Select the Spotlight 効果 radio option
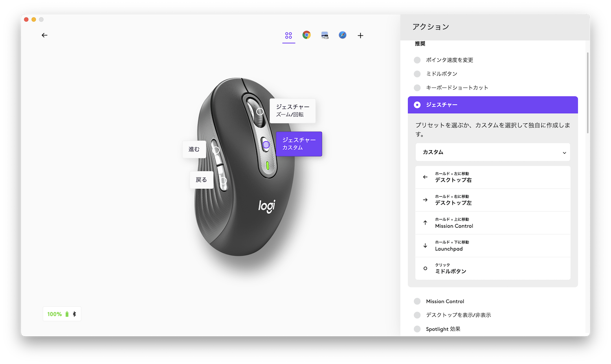 (417, 329)
